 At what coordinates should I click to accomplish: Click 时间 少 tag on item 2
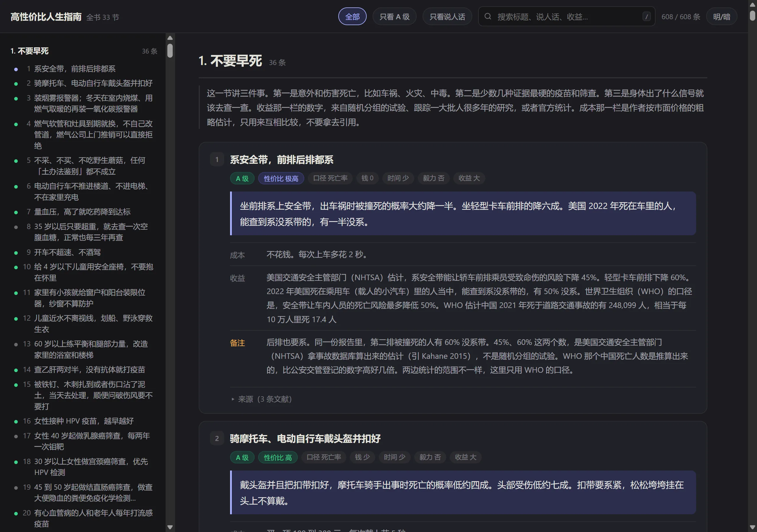point(394,457)
